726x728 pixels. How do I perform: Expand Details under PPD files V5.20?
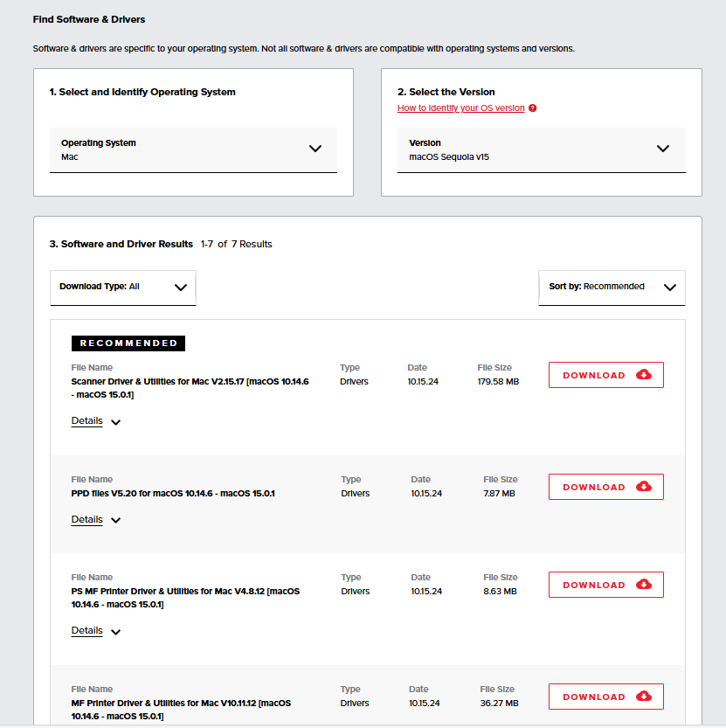[87, 519]
